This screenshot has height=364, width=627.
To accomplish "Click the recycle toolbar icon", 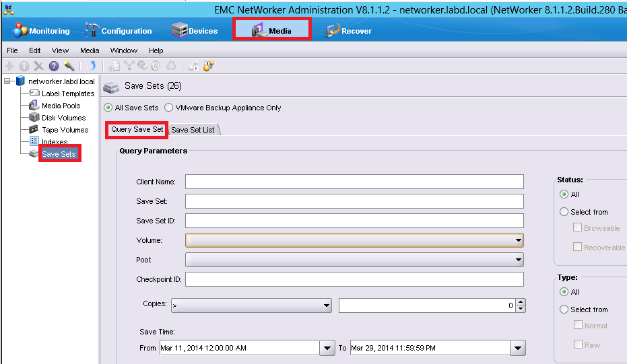I will (172, 66).
